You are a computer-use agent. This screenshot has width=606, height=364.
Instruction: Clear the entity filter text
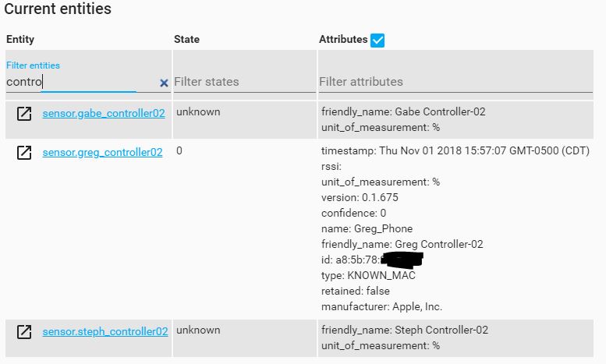point(164,83)
